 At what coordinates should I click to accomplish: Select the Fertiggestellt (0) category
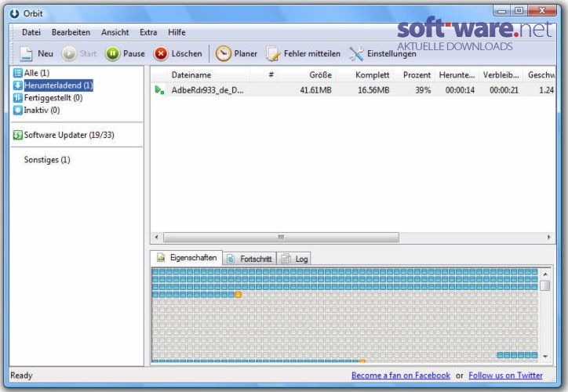click(x=48, y=98)
